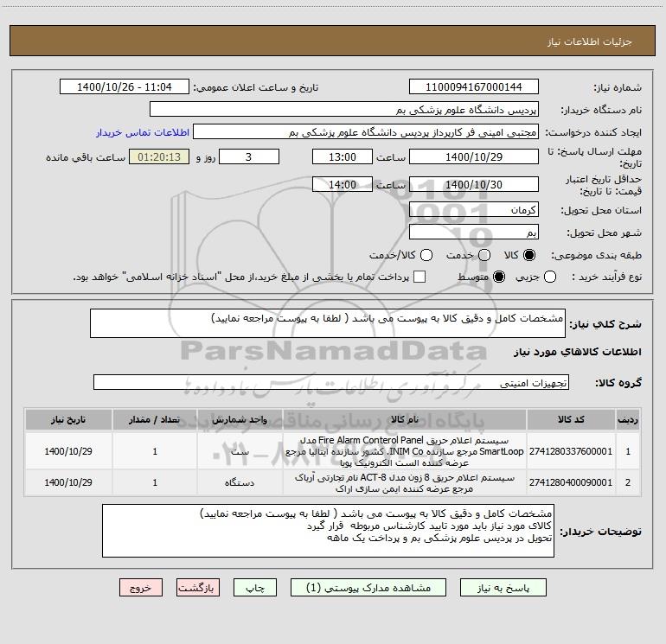Toggle the اسناد خزانه اسلامی payment checkbox
This screenshot has width=666, height=644.
coord(419,277)
